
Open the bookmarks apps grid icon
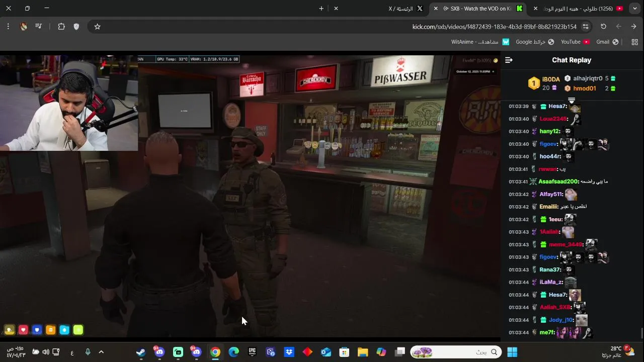634,42
